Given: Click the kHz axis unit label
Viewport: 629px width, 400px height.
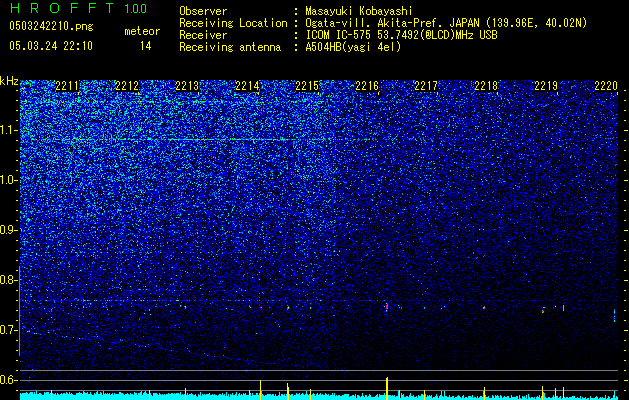Looking at the screenshot, I should coord(9,81).
